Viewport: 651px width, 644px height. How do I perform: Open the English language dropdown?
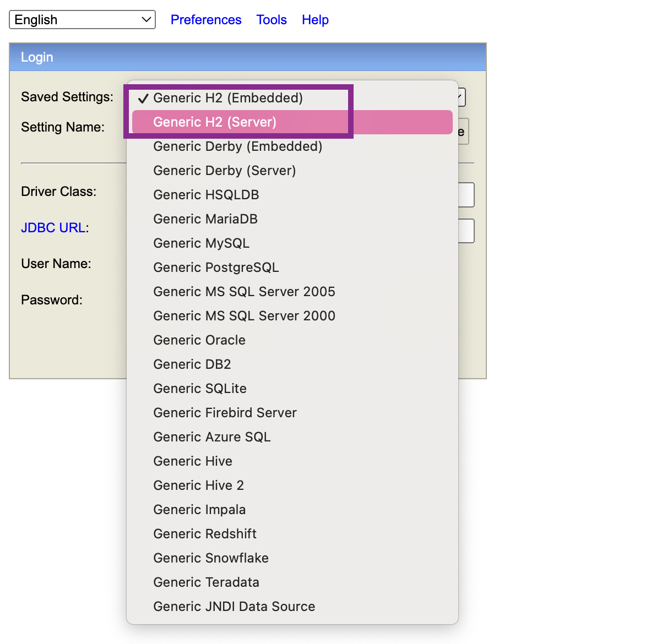coord(82,19)
